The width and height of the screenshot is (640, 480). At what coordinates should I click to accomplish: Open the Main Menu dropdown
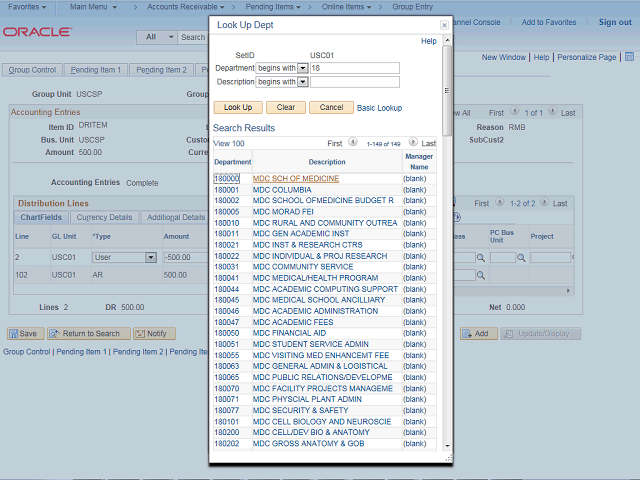click(x=93, y=7)
